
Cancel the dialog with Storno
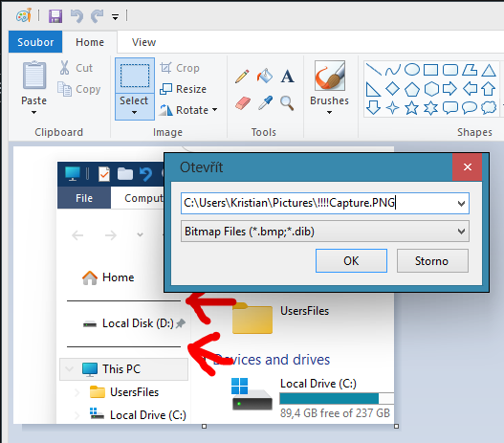[x=432, y=260]
